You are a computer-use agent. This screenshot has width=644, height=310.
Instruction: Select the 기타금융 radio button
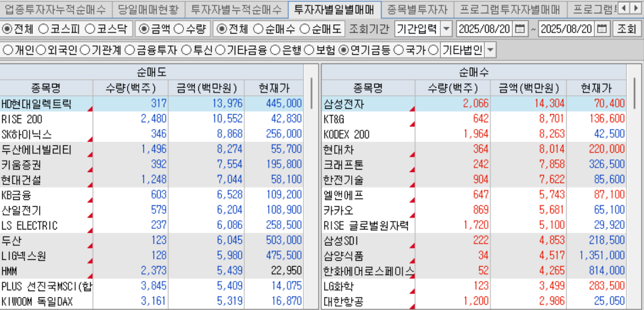pos(220,51)
